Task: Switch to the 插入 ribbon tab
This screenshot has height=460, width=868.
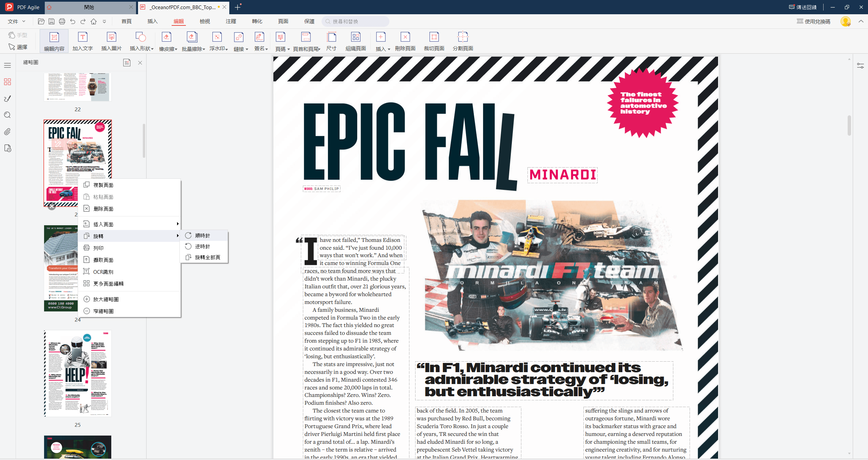Action: [153, 21]
